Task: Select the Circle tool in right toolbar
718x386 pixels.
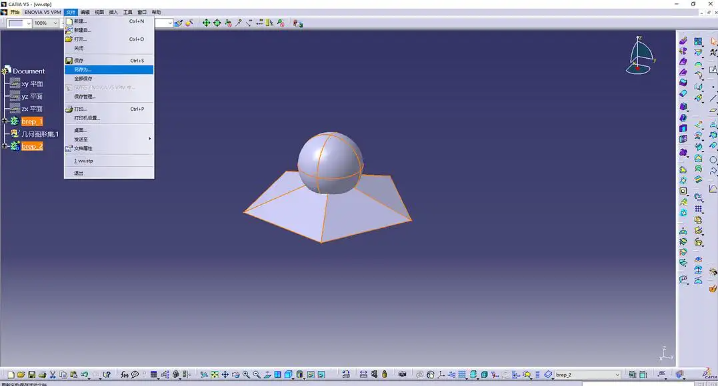Action: click(713, 160)
